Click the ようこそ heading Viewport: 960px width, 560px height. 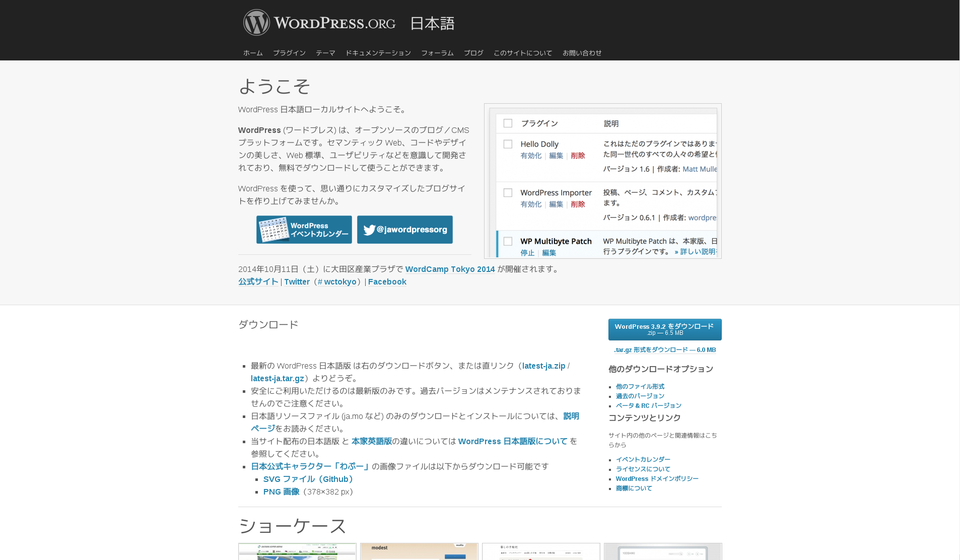[275, 86]
